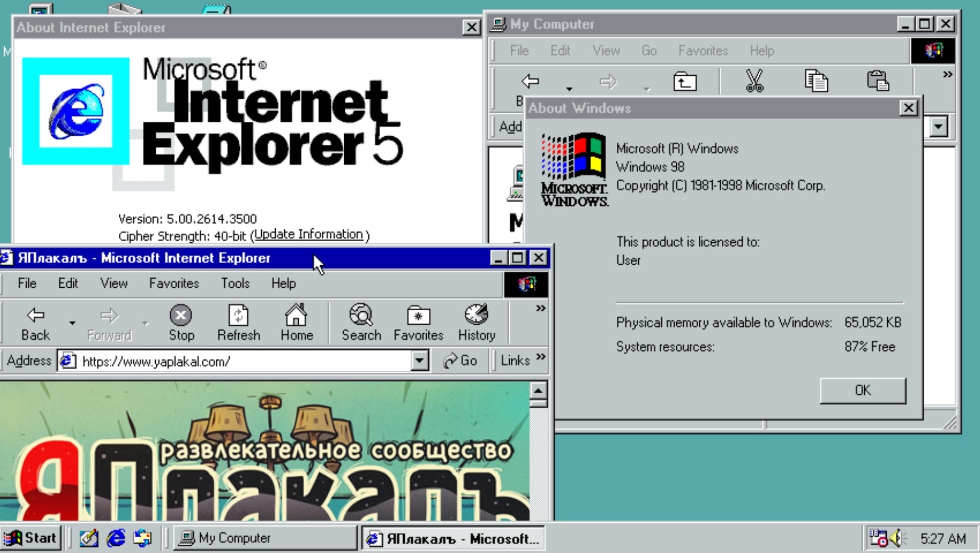980x553 pixels.
Task: Click the volume speaker icon in system tray
Action: (896, 538)
